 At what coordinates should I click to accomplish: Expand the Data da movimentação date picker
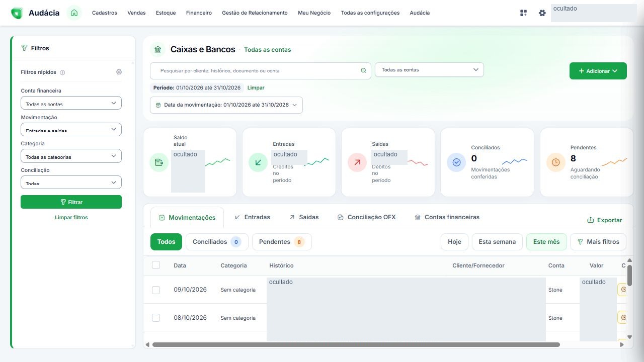(226, 105)
